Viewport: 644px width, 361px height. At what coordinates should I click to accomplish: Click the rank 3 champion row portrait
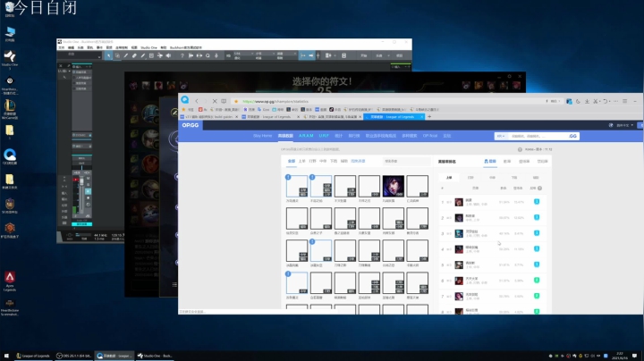click(459, 233)
